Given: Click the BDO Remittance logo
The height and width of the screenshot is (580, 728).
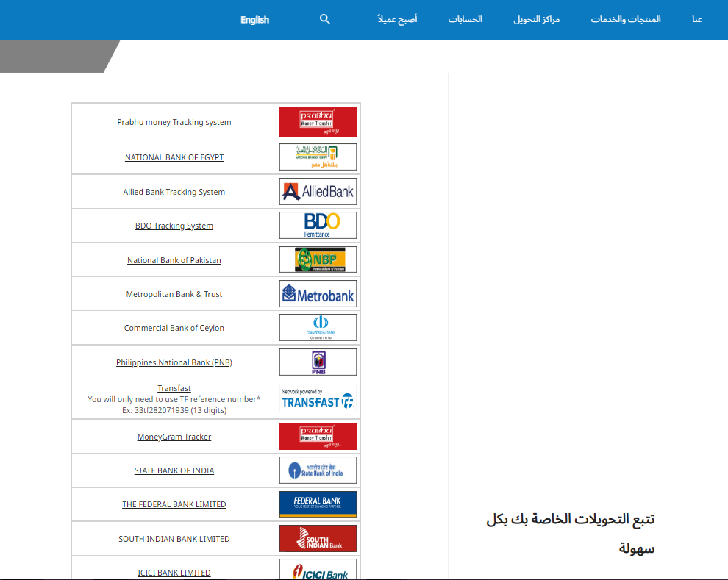Looking at the screenshot, I should pyautogui.click(x=318, y=225).
